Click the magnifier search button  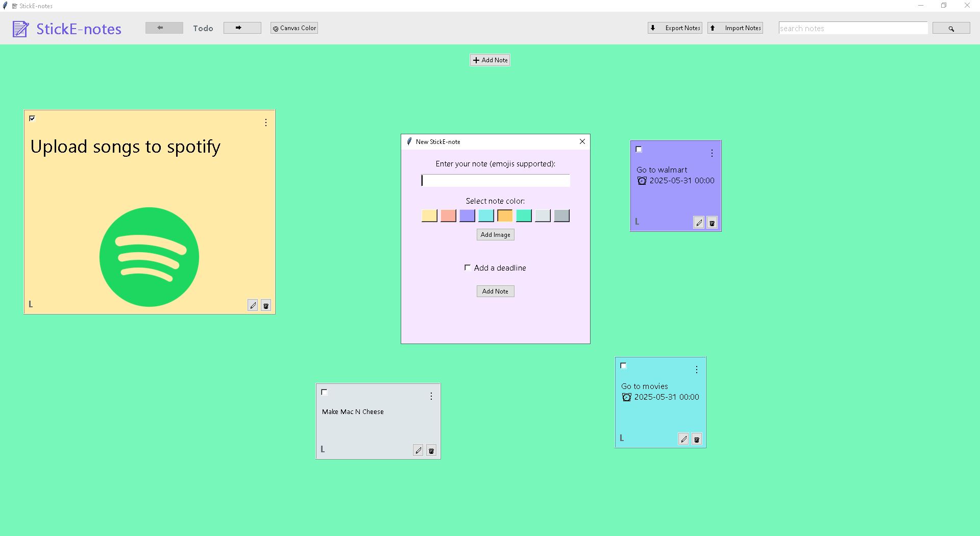[x=951, y=29]
